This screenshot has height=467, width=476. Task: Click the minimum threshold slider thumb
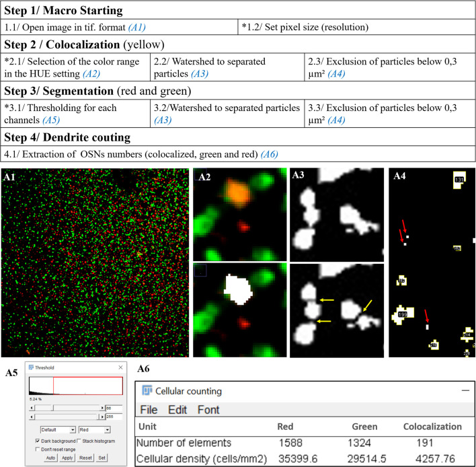(52, 408)
